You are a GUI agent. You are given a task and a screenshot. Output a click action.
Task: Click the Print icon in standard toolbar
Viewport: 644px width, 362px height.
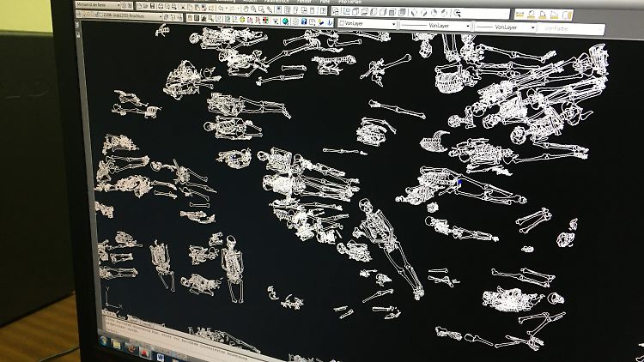coord(161,7)
